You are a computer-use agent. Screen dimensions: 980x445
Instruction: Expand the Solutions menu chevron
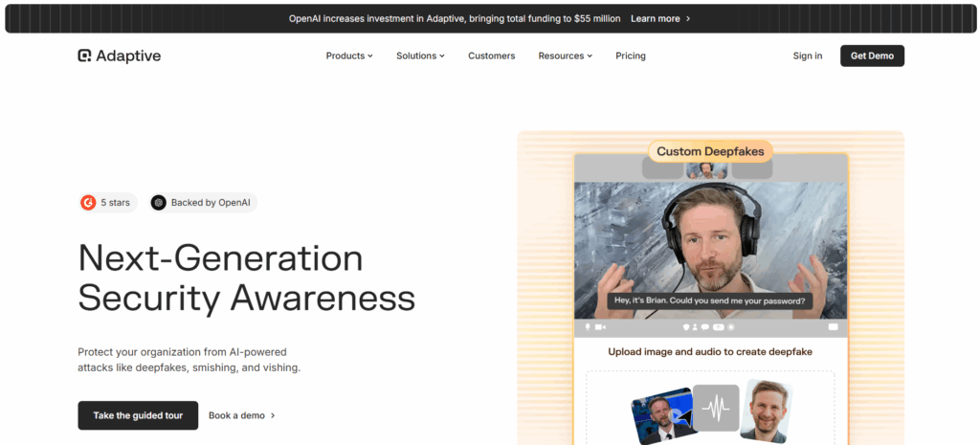click(x=442, y=56)
